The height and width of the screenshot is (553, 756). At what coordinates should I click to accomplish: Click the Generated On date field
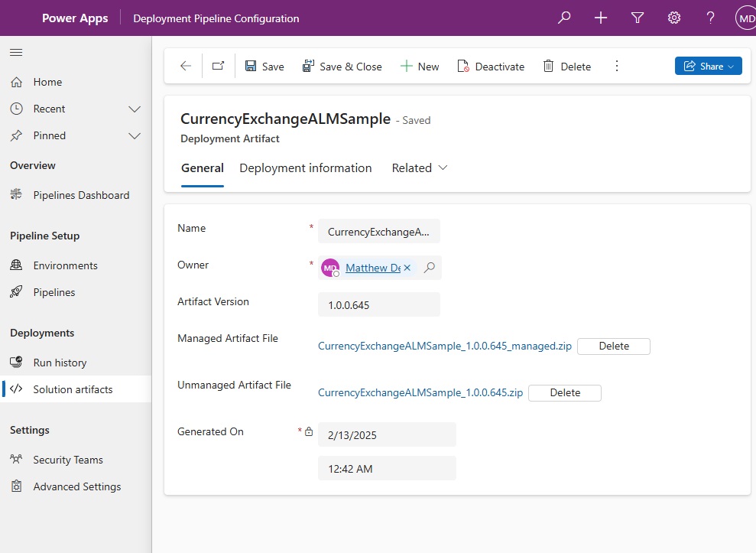(387, 434)
